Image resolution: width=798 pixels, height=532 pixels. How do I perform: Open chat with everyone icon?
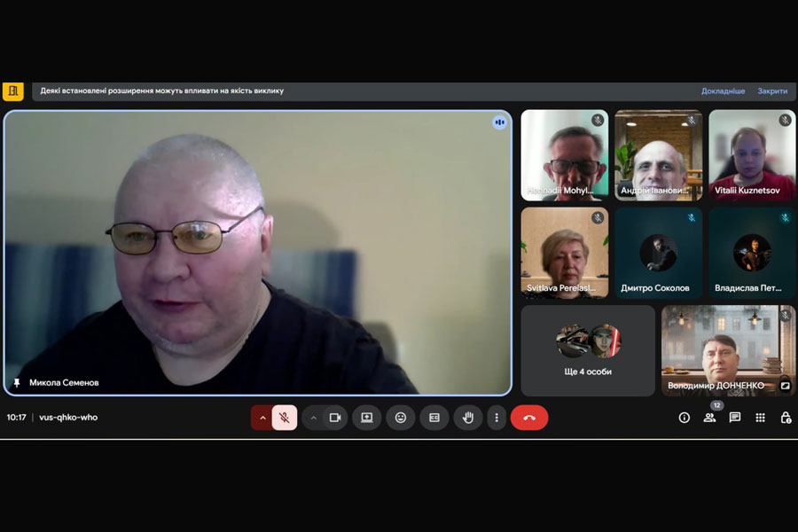click(734, 418)
